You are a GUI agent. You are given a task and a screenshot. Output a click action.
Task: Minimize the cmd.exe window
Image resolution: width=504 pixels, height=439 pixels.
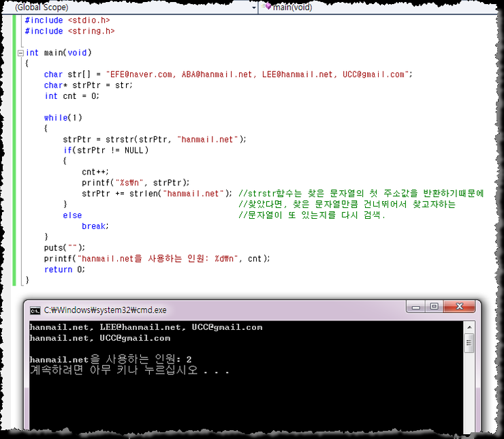(415, 307)
